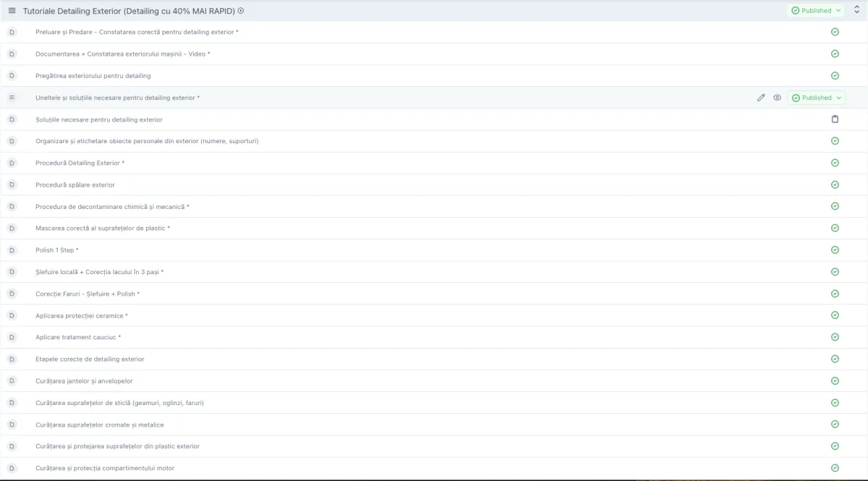868x481 pixels.
Task: Select Curățarea suprafețelor cromate și metalice row
Action: click(100, 425)
